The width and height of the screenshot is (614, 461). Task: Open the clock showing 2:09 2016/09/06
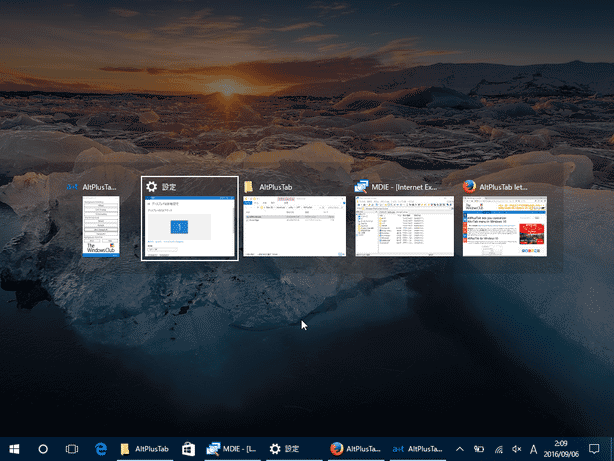[x=561, y=449]
